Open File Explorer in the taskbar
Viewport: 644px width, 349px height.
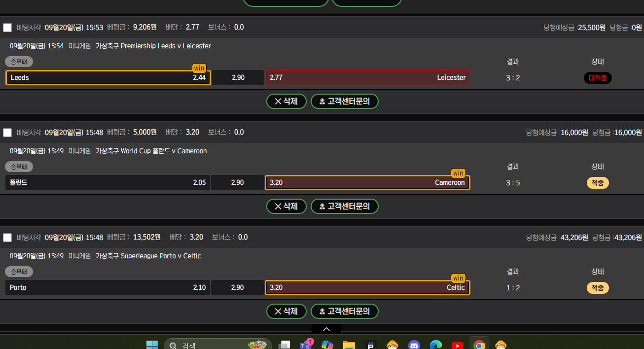click(349, 345)
